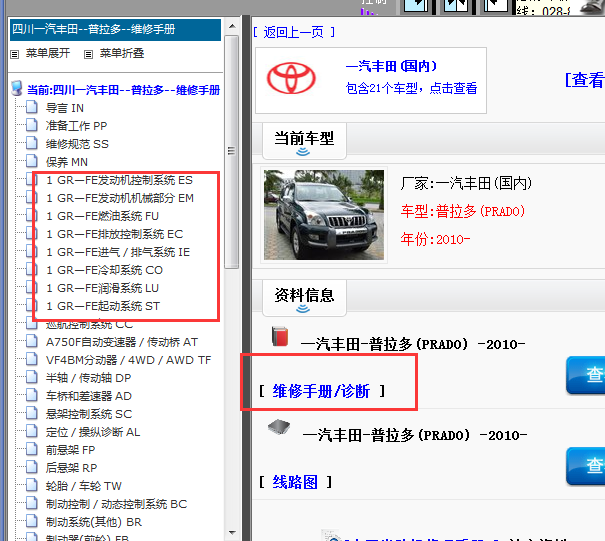Click the 年份:2010- text
Screen dimensions: 605x541
tap(435, 239)
